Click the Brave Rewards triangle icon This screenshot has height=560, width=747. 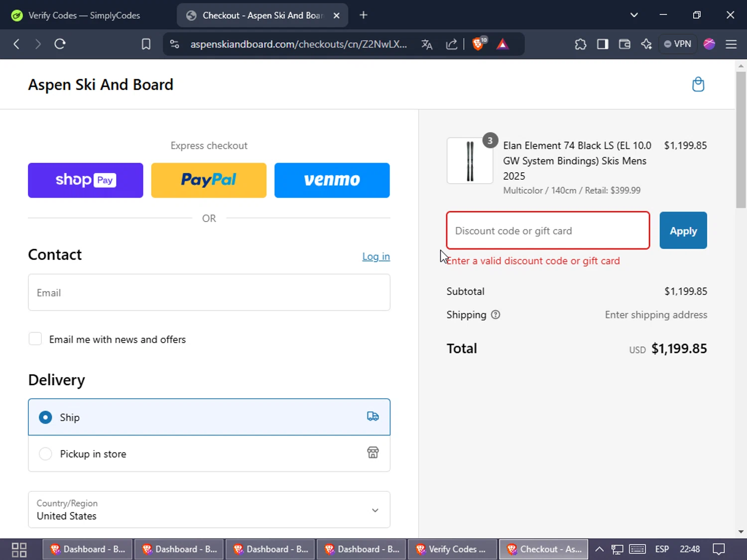[x=502, y=44]
